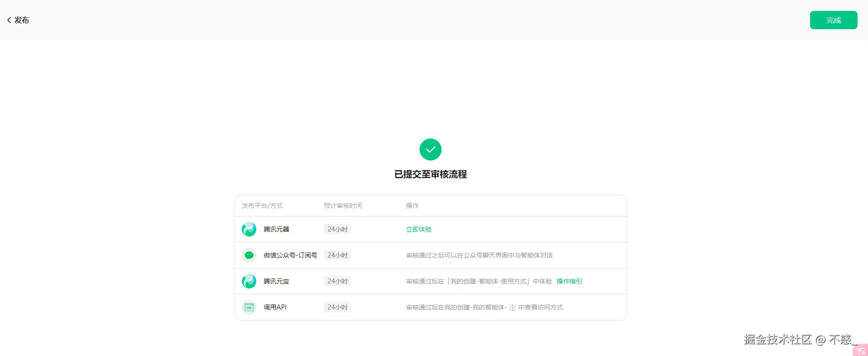The width and height of the screenshot is (868, 356).
Task: Click the 调用API row label
Action: click(275, 307)
